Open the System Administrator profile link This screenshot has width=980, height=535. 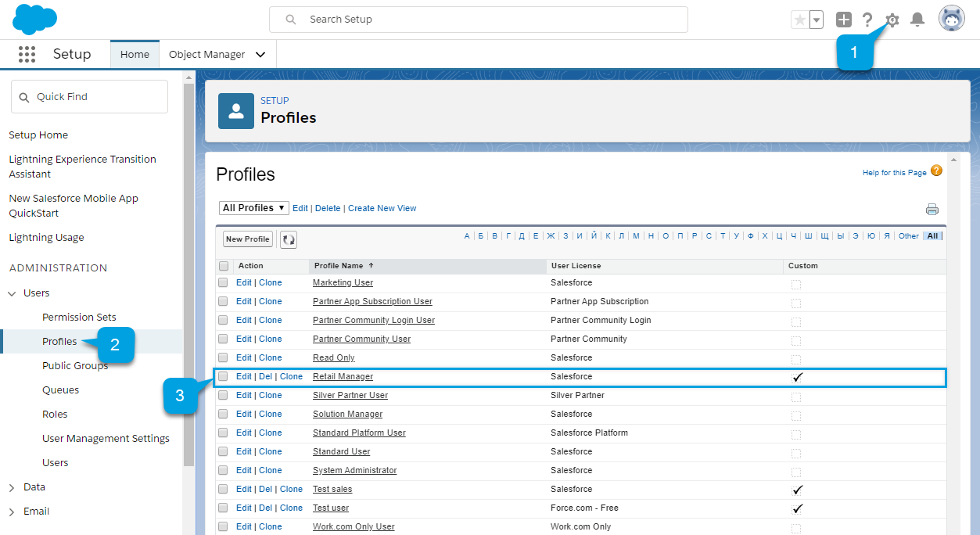pos(354,470)
